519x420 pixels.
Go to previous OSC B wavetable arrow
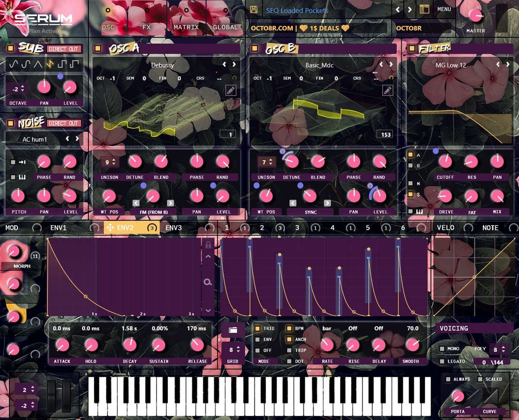[x=381, y=64]
